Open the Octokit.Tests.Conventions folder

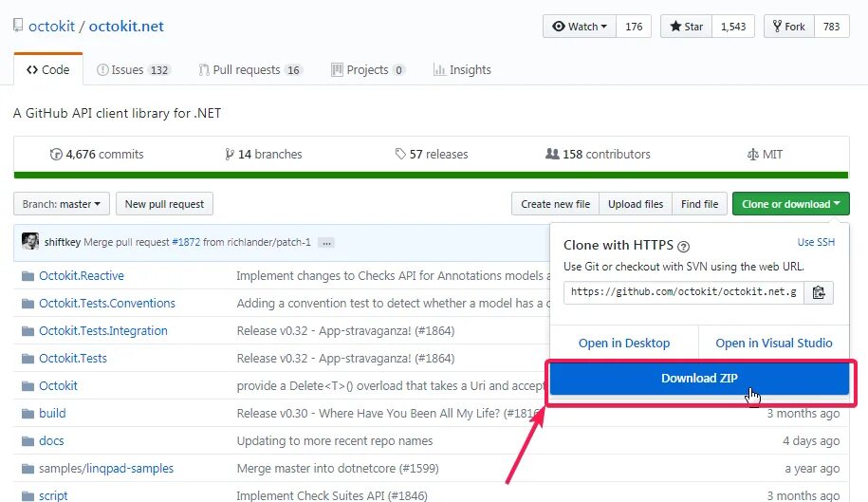point(107,304)
